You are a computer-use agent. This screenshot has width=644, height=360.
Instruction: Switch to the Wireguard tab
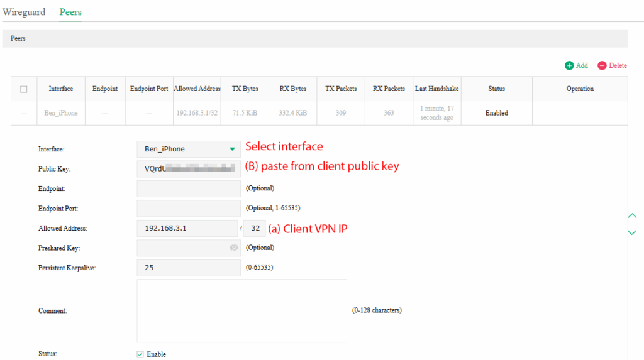(24, 12)
